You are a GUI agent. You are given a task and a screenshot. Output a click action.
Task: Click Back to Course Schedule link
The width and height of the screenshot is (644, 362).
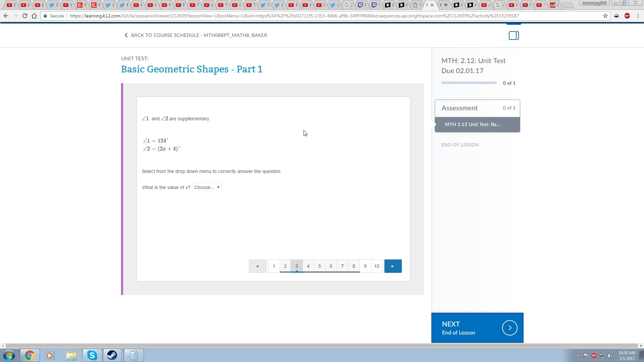coord(196,35)
